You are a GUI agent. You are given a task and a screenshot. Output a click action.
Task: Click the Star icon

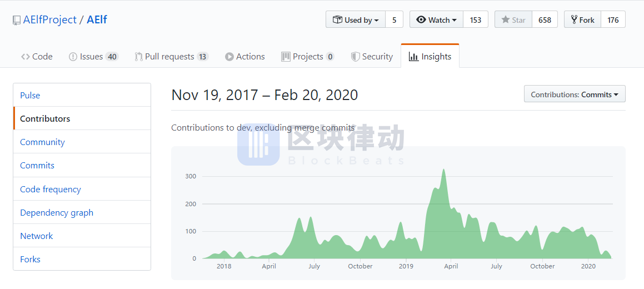[x=505, y=19]
